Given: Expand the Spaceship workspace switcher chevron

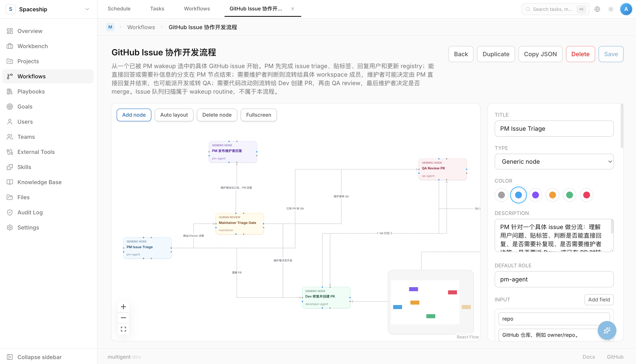Looking at the screenshot, I should (87, 9).
